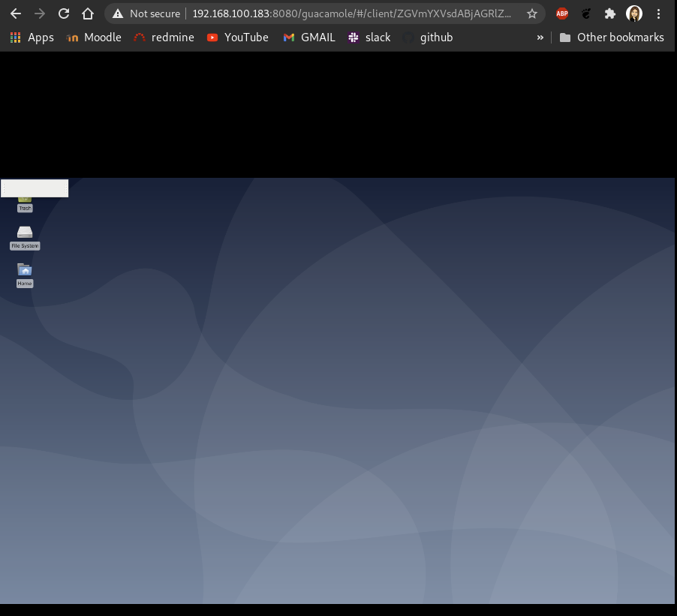The image size is (677, 616).
Task: Click the Trash label on desktop
Action: pyautogui.click(x=25, y=208)
